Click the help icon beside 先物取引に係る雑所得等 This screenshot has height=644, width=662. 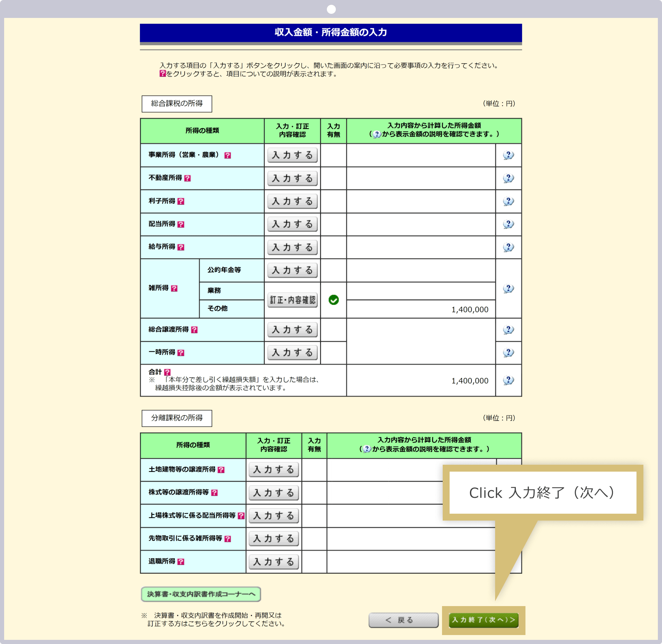228,539
